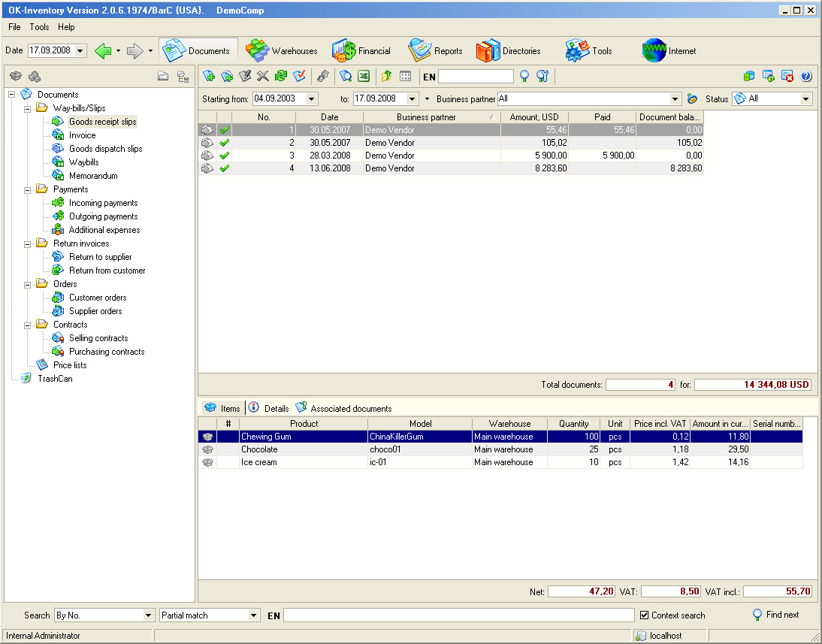This screenshot has width=822, height=644.
Task: Expand the Partial match dropdown
Action: (253, 615)
